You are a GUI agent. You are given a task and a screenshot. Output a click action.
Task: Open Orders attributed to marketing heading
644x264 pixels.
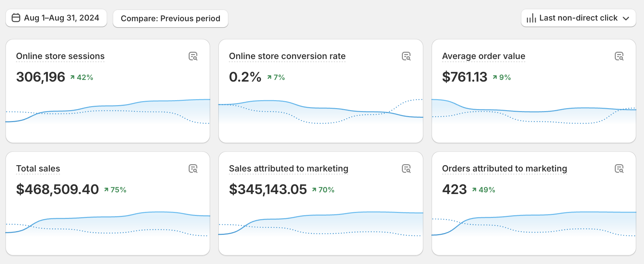point(504,169)
